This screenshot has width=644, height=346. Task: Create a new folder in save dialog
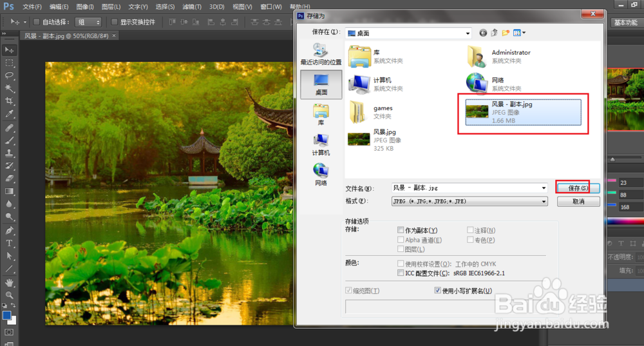tap(506, 33)
